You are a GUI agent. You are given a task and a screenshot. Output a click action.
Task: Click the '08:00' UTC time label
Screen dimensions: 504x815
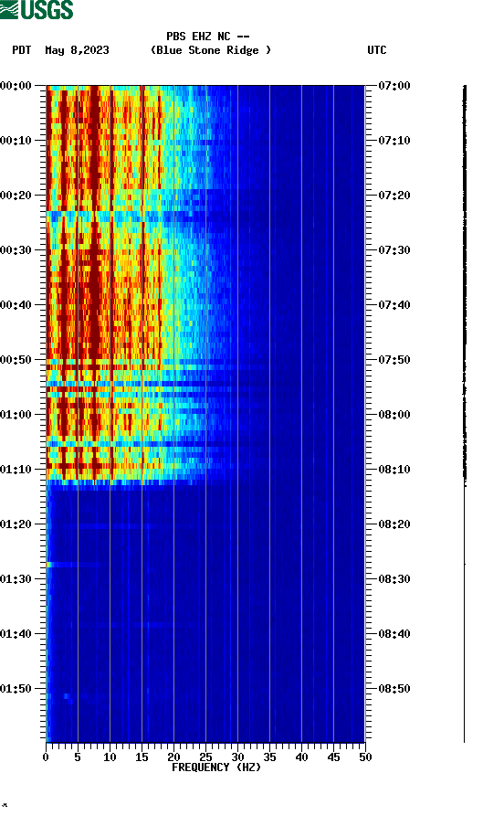pyautogui.click(x=394, y=414)
